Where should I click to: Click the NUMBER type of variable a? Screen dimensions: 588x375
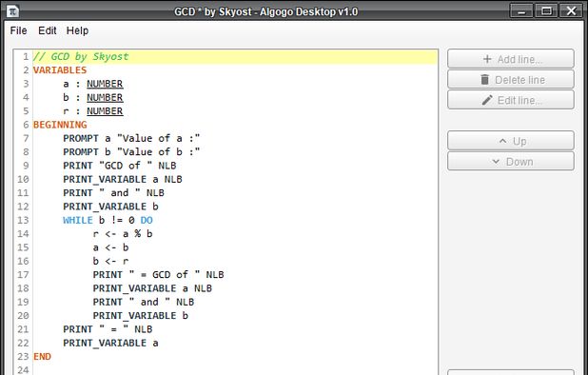tap(105, 84)
